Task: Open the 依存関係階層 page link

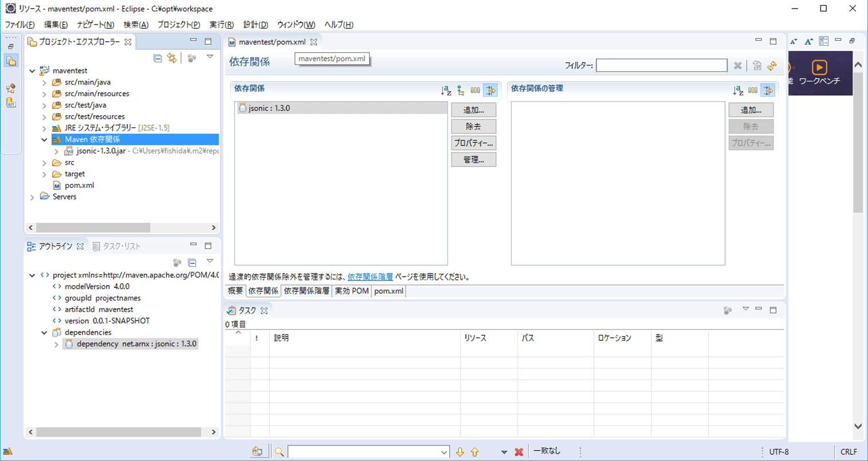Action: 370,276
